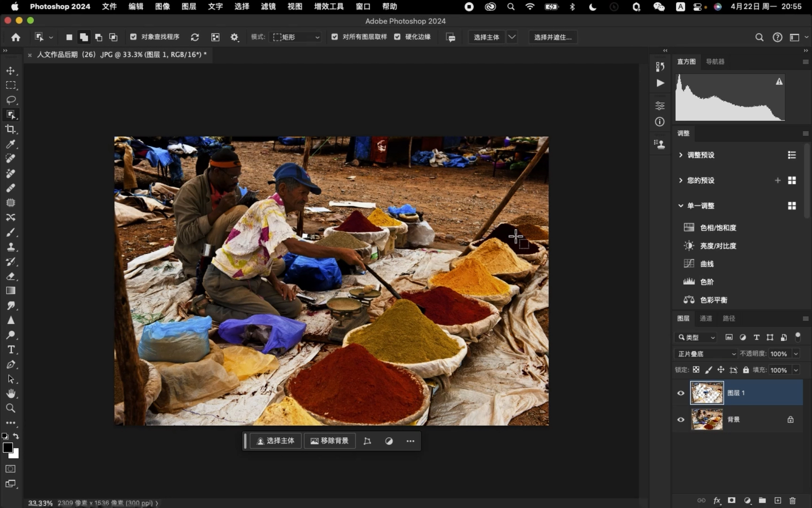The image size is (812, 508).
Task: Delete the selected layer
Action: (x=793, y=500)
